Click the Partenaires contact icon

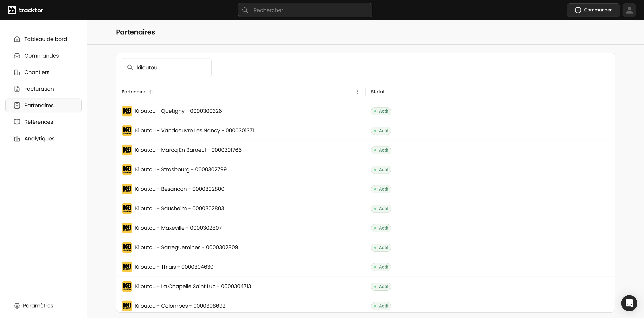(17, 105)
